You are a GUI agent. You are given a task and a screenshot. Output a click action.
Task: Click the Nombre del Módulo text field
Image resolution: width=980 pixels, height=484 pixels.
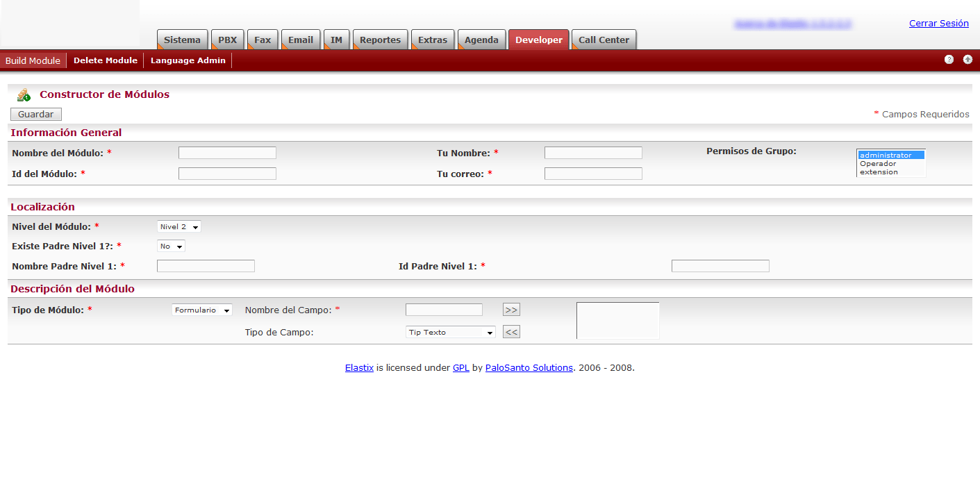(x=227, y=153)
